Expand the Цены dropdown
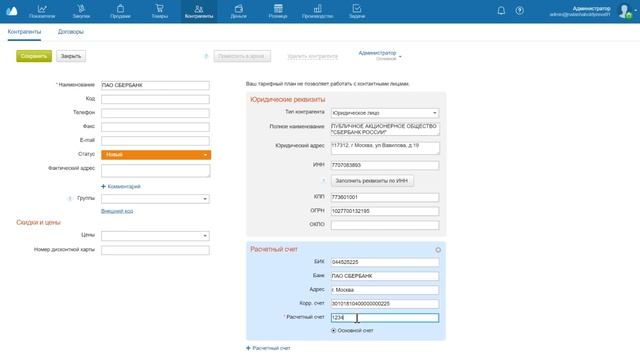This screenshot has height=360, width=640. [155, 236]
